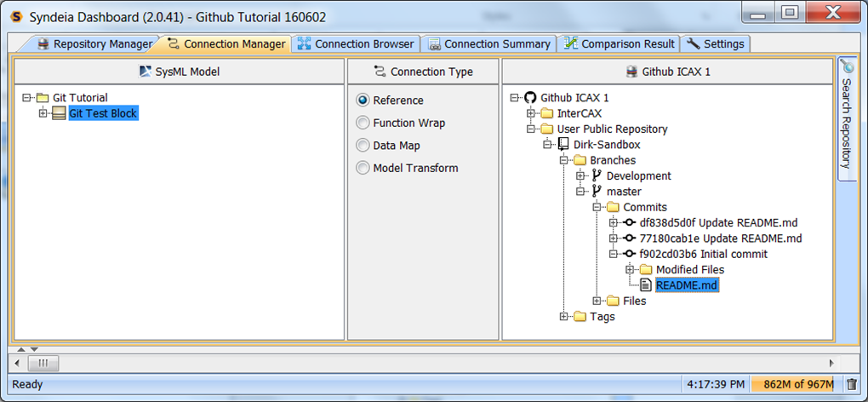This screenshot has height=402, width=868.
Task: Expand the InterCAX folder node
Action: [531, 113]
